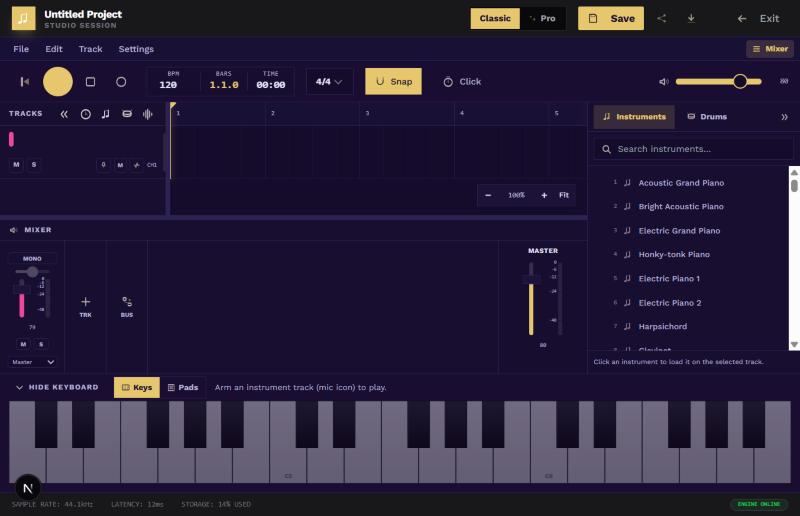The width and height of the screenshot is (800, 516).
Task: Open the CH1 channel selector on track
Action: click(152, 165)
